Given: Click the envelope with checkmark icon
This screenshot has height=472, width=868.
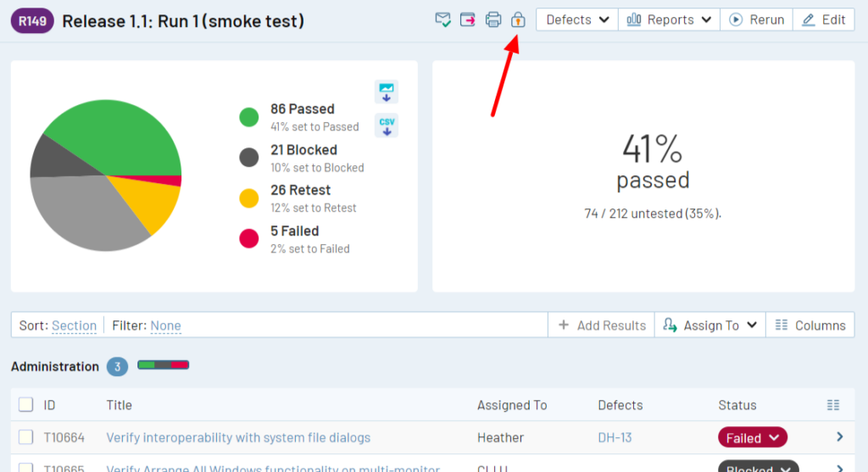Looking at the screenshot, I should coord(442,19).
